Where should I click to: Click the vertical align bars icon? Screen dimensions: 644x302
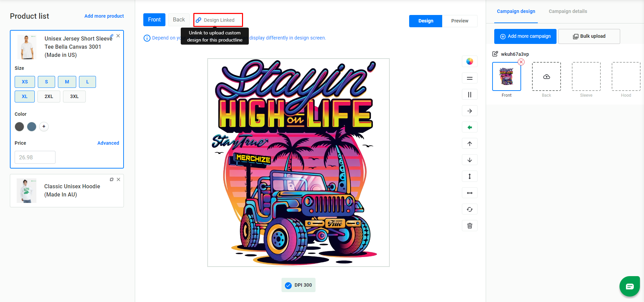tap(470, 94)
